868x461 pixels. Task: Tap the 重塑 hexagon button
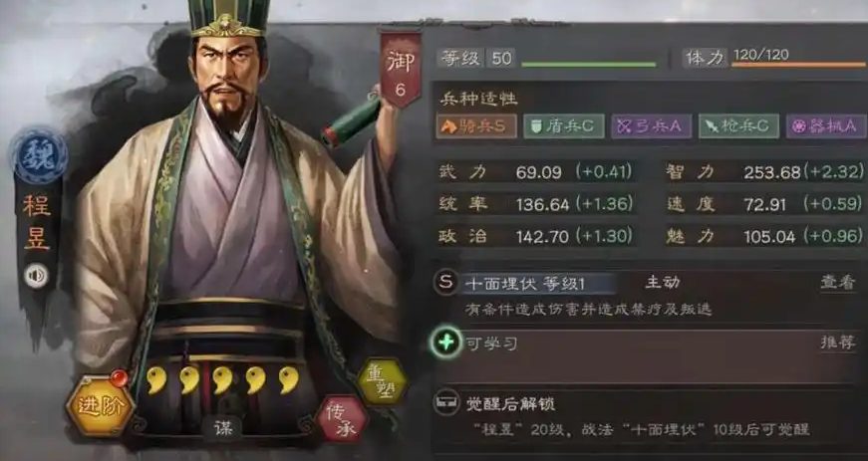382,382
